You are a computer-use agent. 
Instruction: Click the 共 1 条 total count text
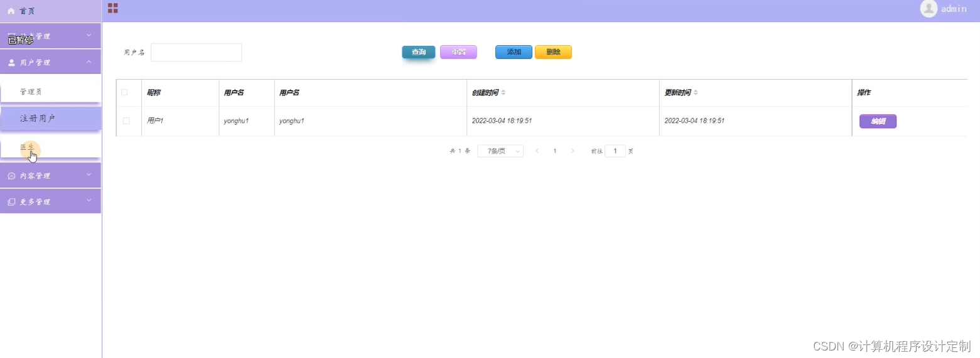tap(460, 151)
